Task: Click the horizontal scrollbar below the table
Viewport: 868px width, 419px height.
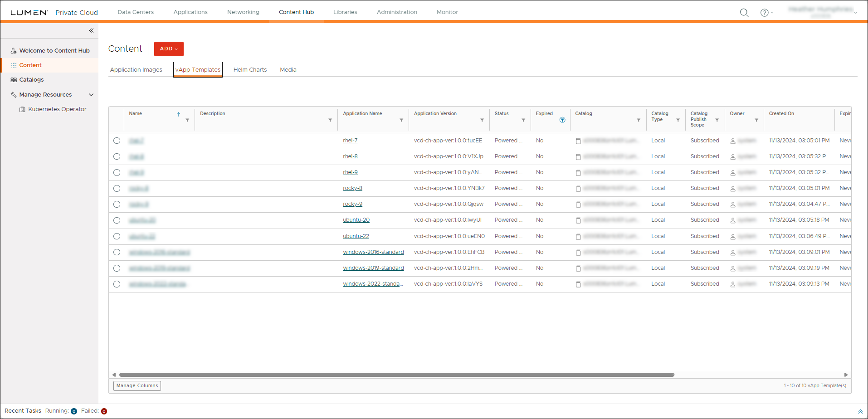Action: (x=395, y=375)
